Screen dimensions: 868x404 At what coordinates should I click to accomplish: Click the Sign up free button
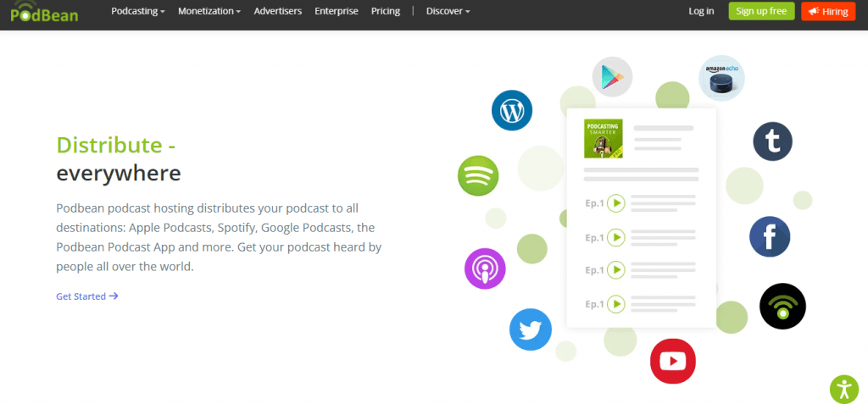coord(762,11)
